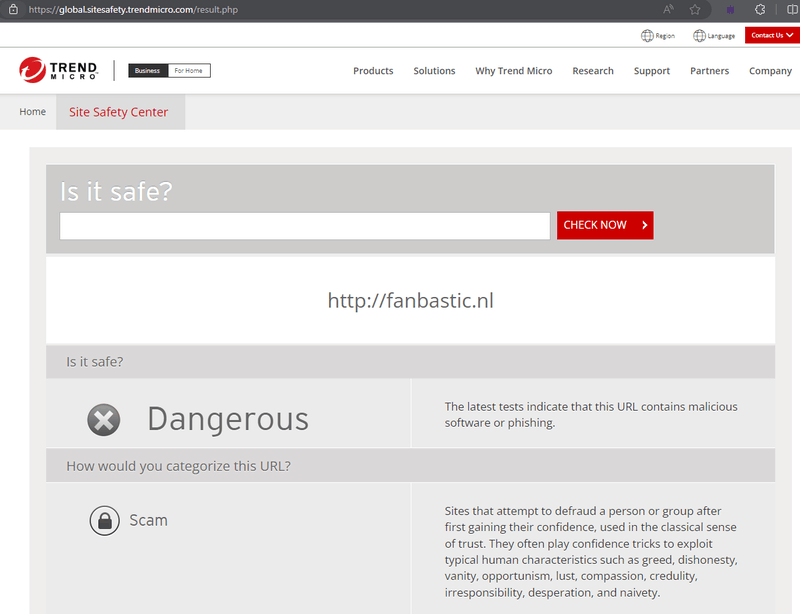Click the Region globe icon

(x=647, y=36)
